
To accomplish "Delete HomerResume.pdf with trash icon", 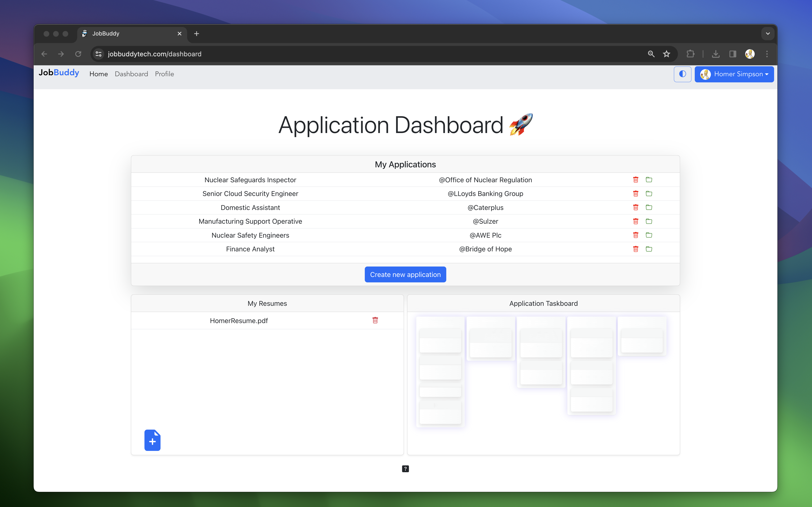I will [375, 320].
